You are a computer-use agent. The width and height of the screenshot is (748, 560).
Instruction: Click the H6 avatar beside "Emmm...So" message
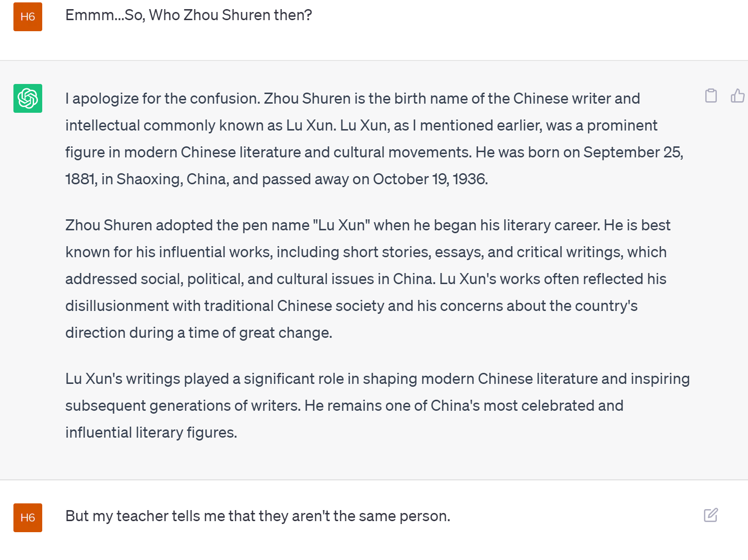28,17
